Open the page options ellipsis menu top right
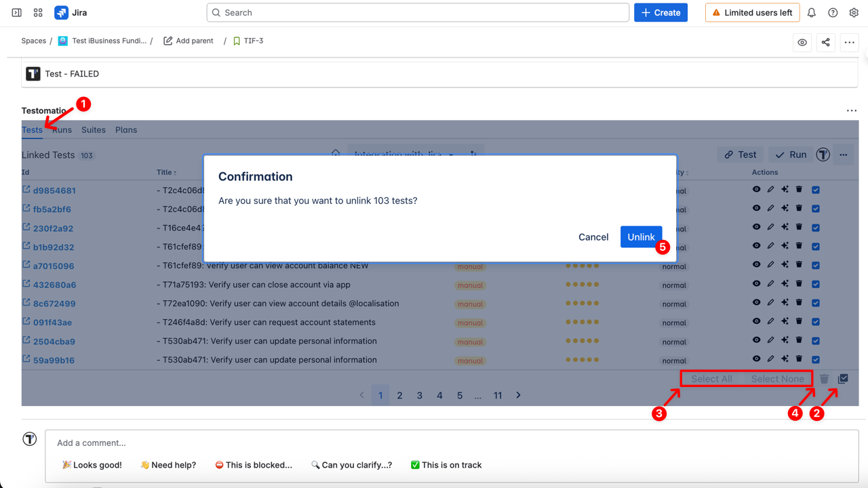Screen dimensions: 868x488 click(849, 42)
